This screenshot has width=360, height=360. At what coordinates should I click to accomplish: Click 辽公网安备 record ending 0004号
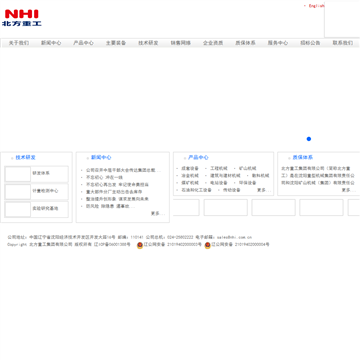pos(240,245)
